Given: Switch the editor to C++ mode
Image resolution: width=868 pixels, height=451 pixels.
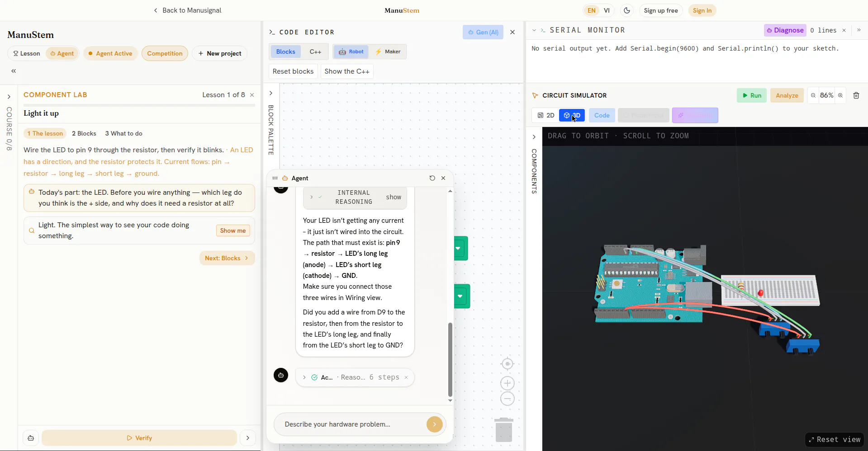Looking at the screenshot, I should pos(315,52).
